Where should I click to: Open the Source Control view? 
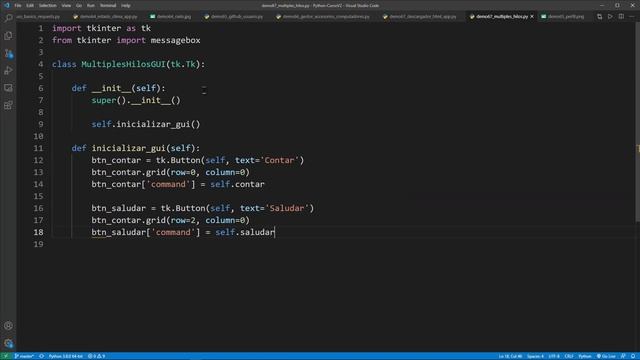click(x=8, y=53)
